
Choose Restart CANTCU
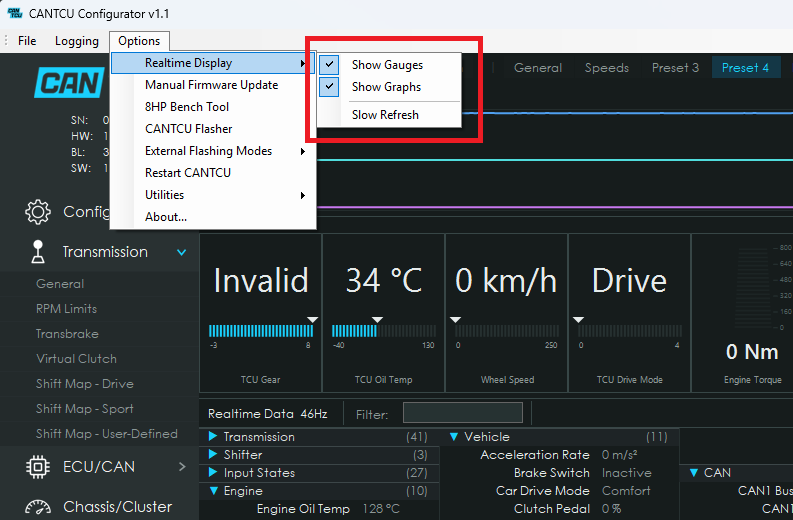[188, 173]
